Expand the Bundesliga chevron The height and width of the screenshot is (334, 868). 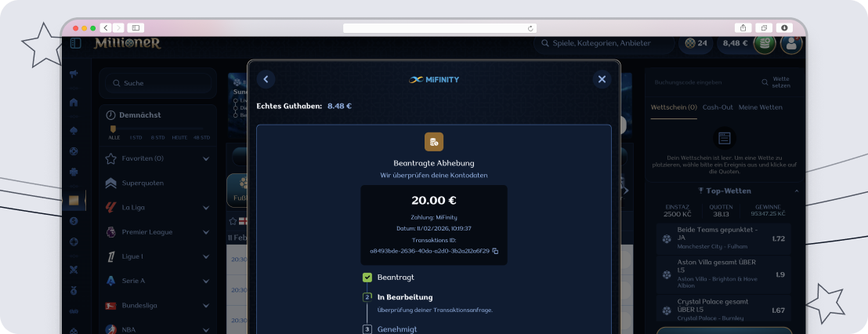[206, 305]
